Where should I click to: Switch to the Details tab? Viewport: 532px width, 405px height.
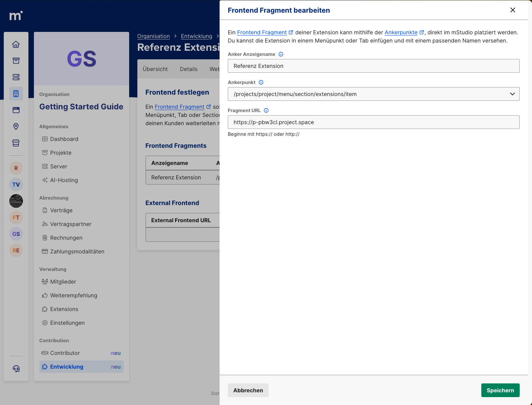[x=188, y=69]
